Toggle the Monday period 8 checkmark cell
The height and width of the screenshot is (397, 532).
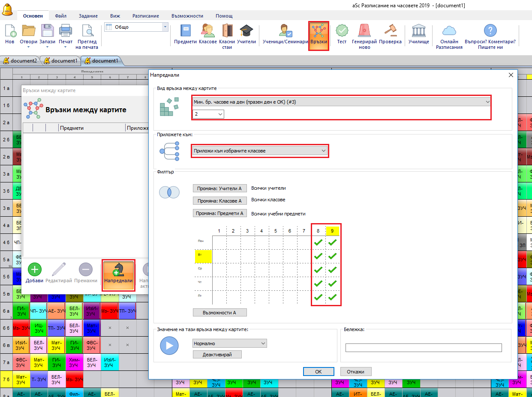318,242
